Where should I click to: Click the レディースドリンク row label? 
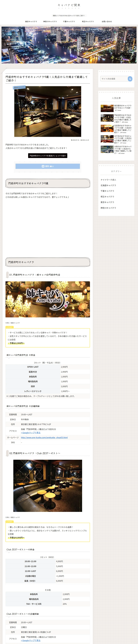pyautogui.click(x=33, y=391)
